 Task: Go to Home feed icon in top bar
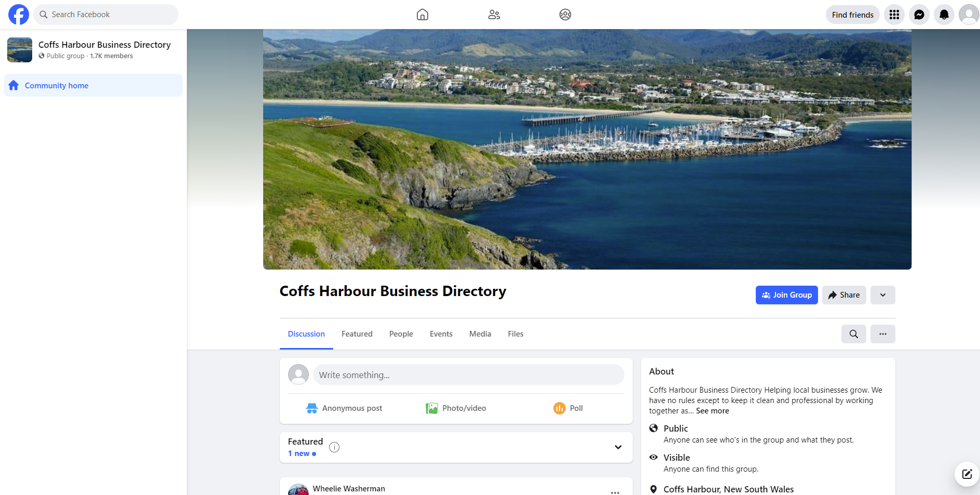[423, 15]
